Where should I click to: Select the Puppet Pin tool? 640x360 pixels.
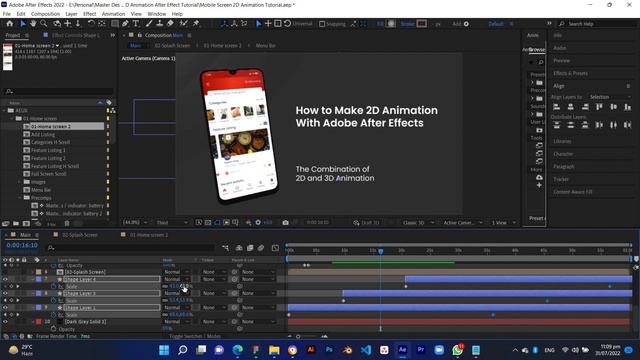tap(196, 24)
